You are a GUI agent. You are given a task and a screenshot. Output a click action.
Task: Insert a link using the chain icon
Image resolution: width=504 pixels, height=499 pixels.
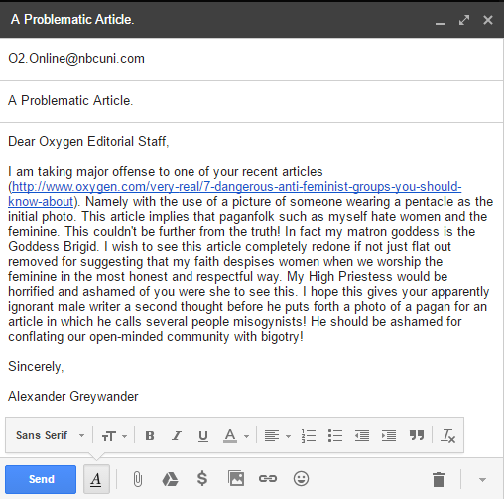[x=268, y=479]
